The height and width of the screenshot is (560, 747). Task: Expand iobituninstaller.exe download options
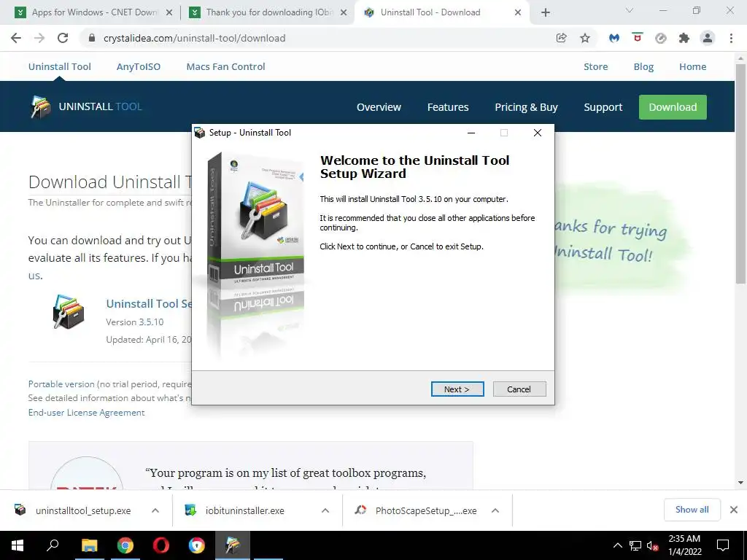pyautogui.click(x=325, y=510)
